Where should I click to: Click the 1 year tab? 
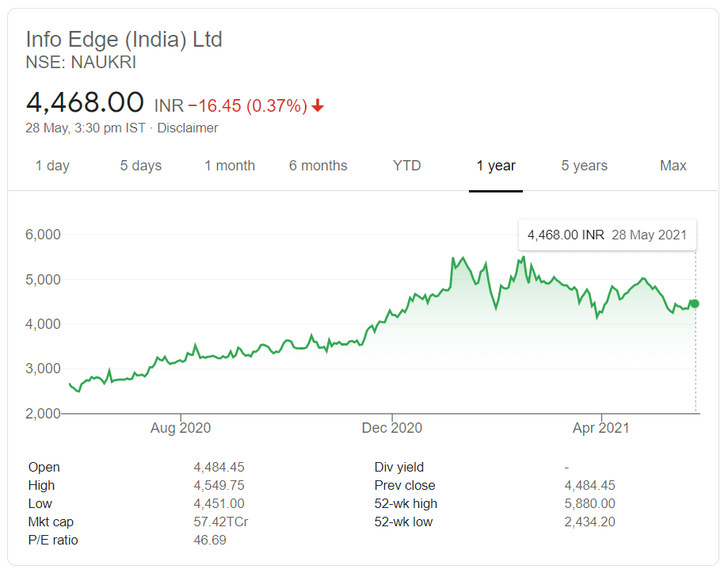pos(496,166)
